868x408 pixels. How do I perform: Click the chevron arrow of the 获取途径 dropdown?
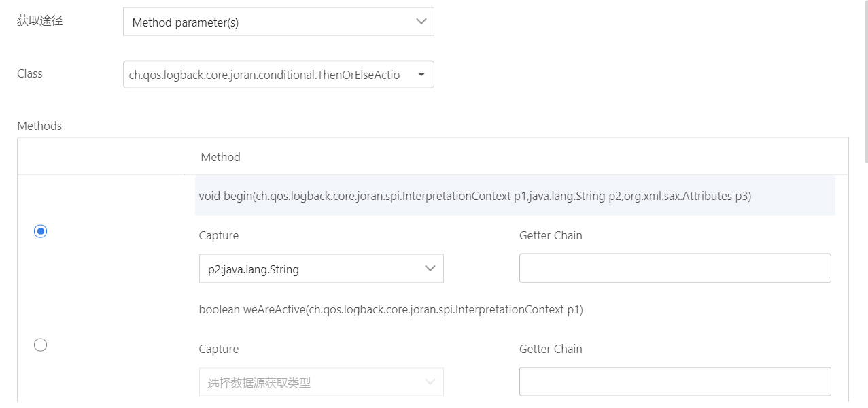coord(421,22)
